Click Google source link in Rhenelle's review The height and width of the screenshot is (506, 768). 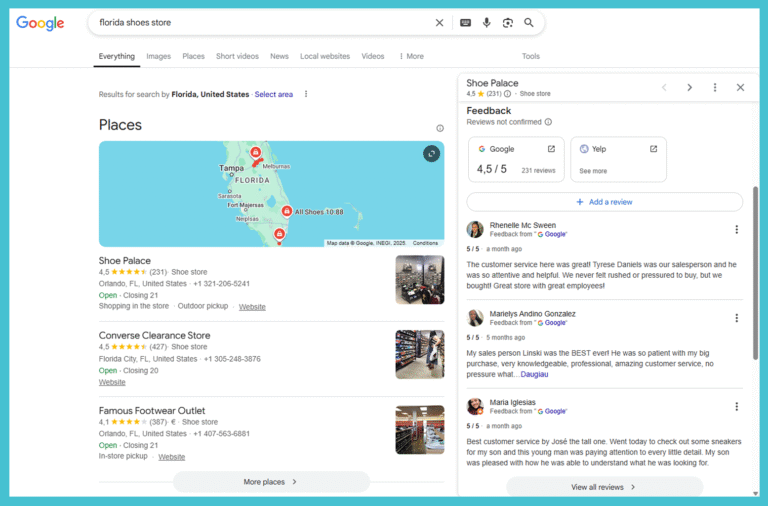click(x=555, y=235)
